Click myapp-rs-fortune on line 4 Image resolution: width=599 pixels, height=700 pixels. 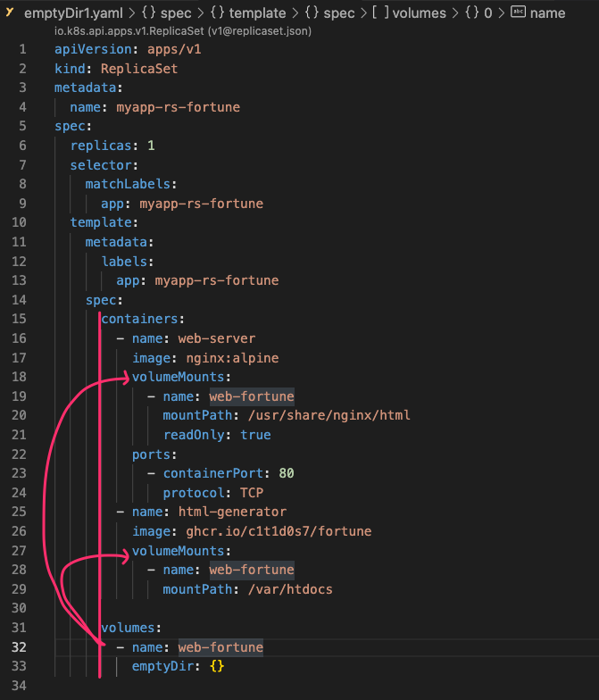coord(179,107)
